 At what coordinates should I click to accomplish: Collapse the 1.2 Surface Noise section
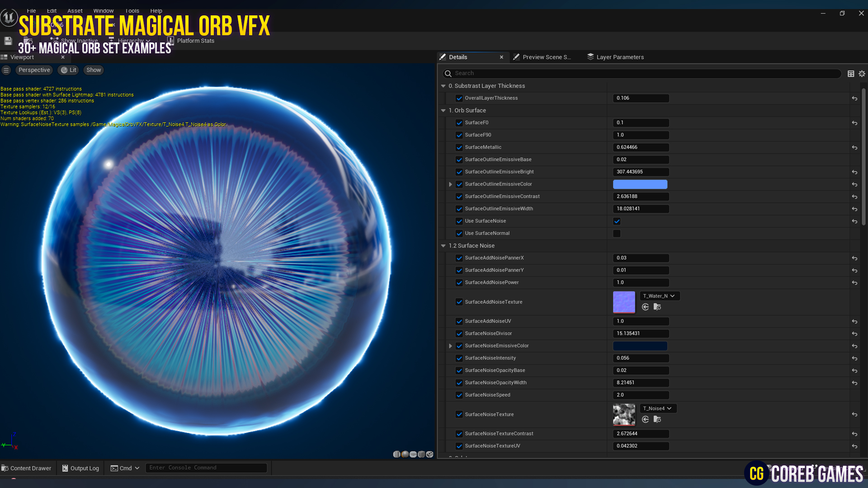click(x=443, y=245)
